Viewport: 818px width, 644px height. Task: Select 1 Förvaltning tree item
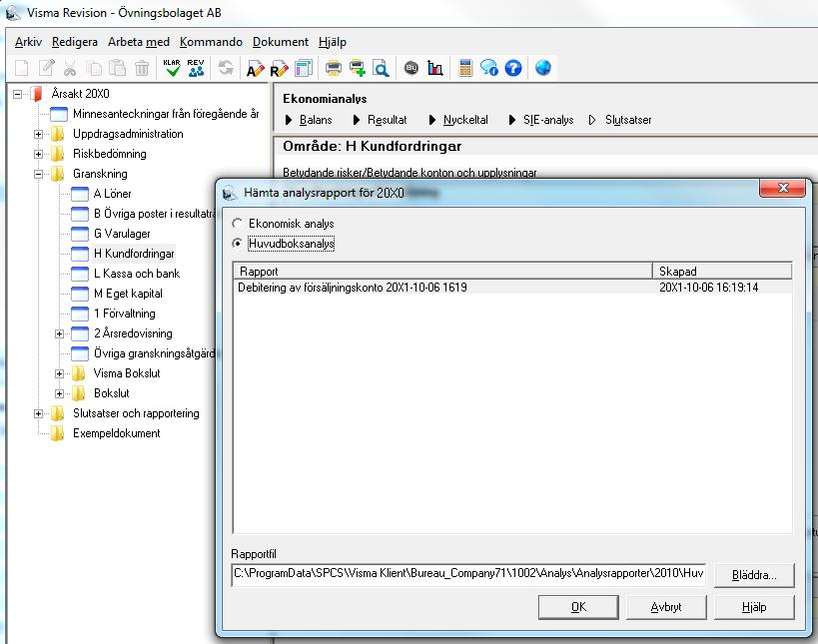tap(125, 314)
